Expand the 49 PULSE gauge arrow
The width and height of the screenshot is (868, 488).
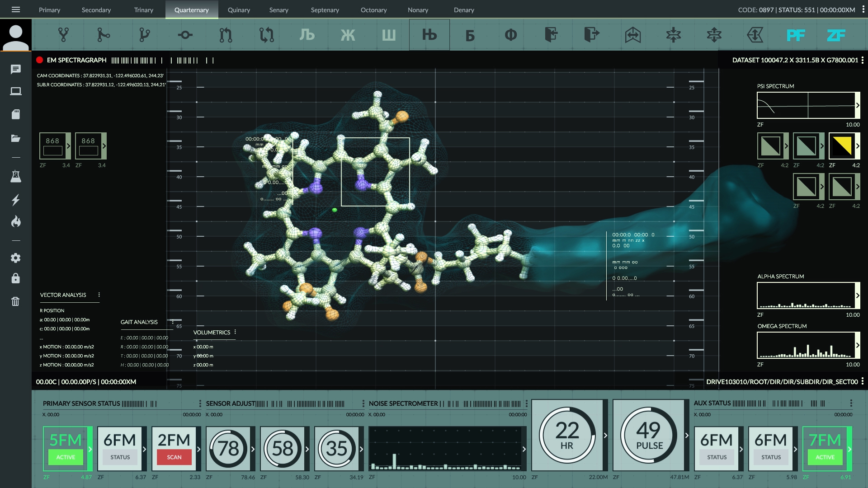(687, 435)
